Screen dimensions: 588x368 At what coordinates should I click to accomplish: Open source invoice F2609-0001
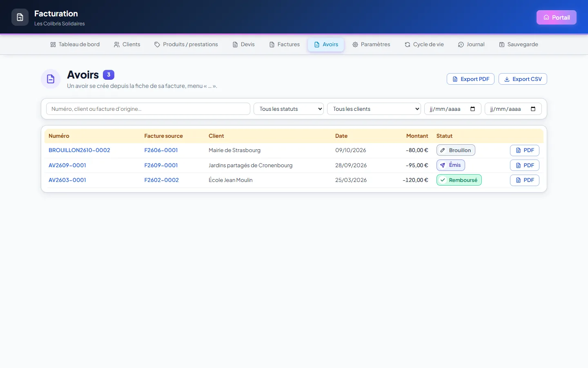(161, 165)
